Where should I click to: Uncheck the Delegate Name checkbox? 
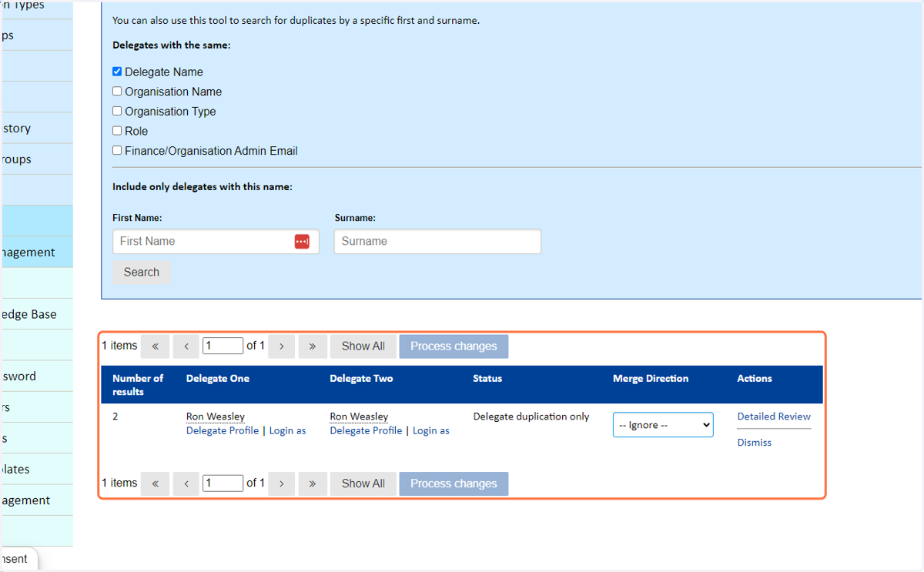[117, 72]
